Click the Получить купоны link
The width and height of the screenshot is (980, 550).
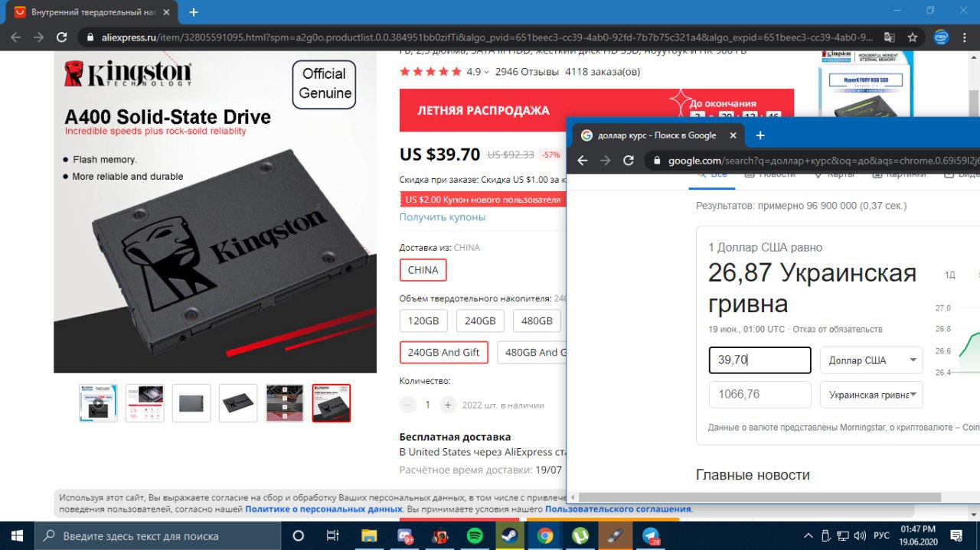[443, 216]
